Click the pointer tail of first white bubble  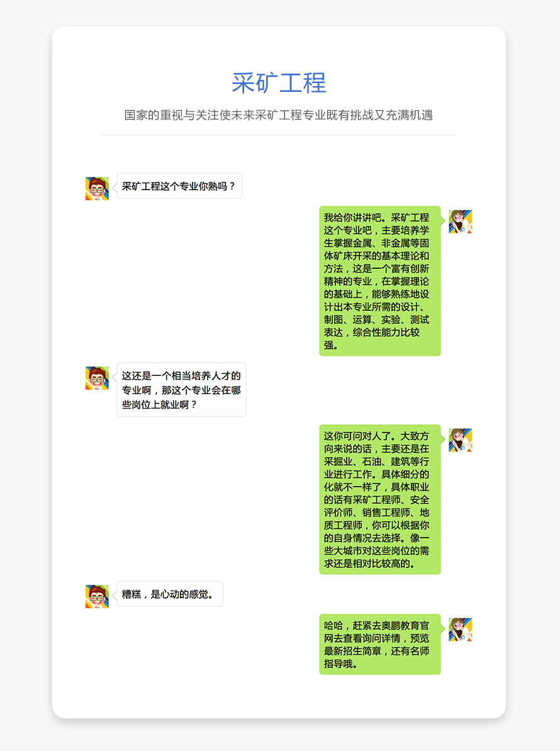(115, 187)
